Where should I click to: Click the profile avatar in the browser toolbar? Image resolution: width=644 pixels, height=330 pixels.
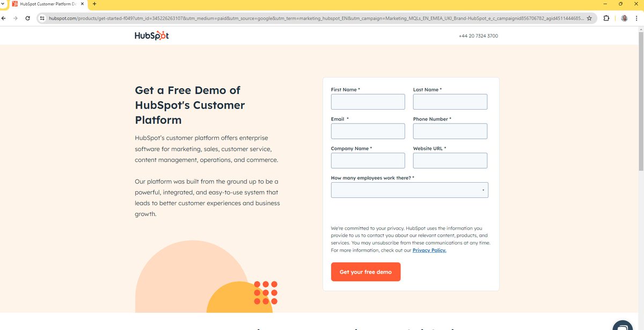point(624,18)
